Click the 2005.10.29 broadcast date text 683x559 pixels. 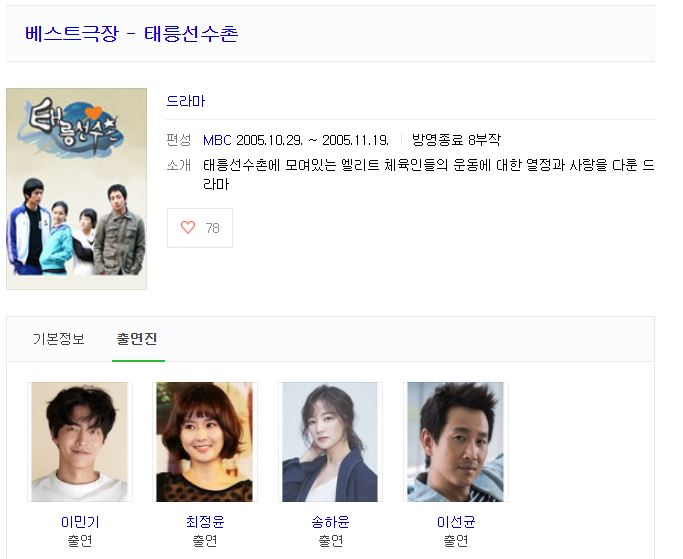click(269, 140)
